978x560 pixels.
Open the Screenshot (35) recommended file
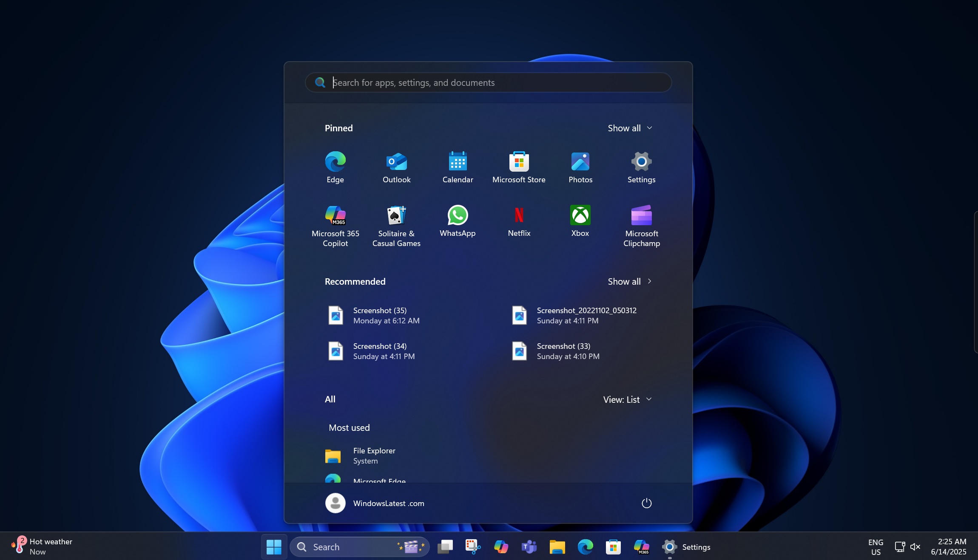pos(379,315)
